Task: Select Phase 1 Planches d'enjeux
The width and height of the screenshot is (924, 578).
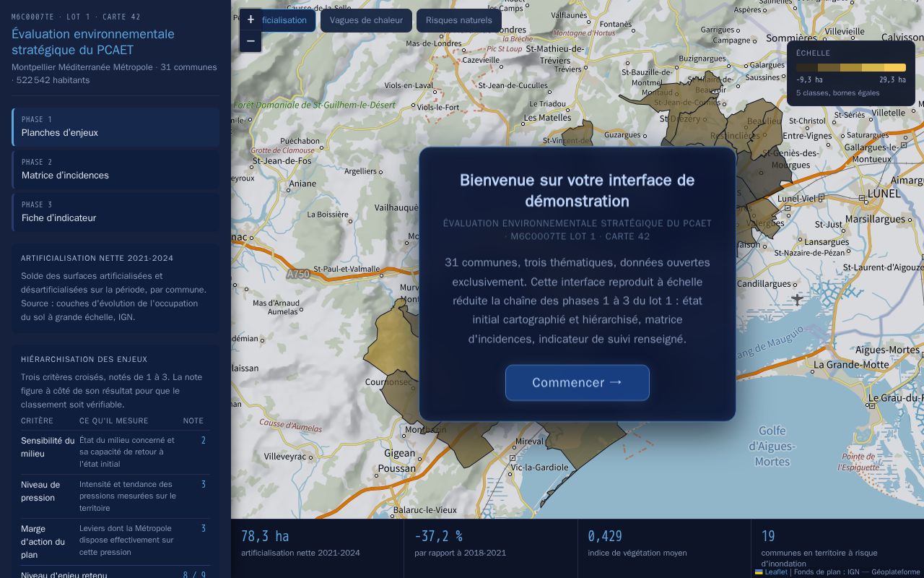Action: coord(115,127)
